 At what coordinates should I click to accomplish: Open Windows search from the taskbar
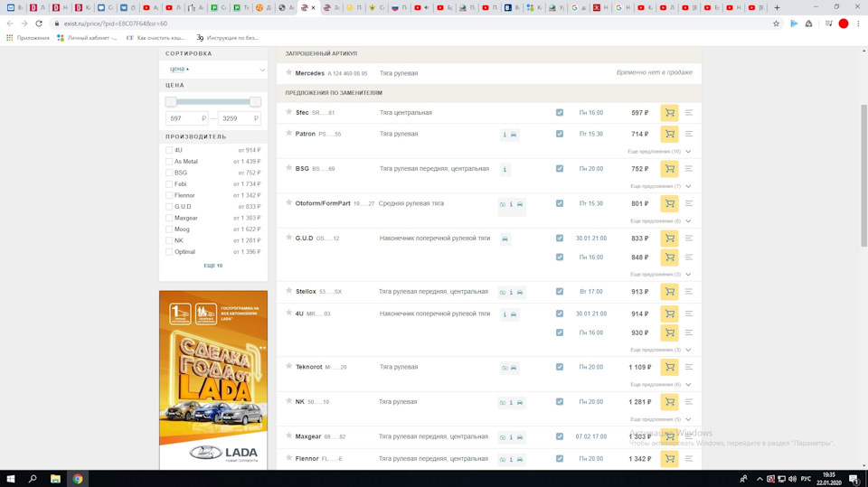click(x=33, y=479)
